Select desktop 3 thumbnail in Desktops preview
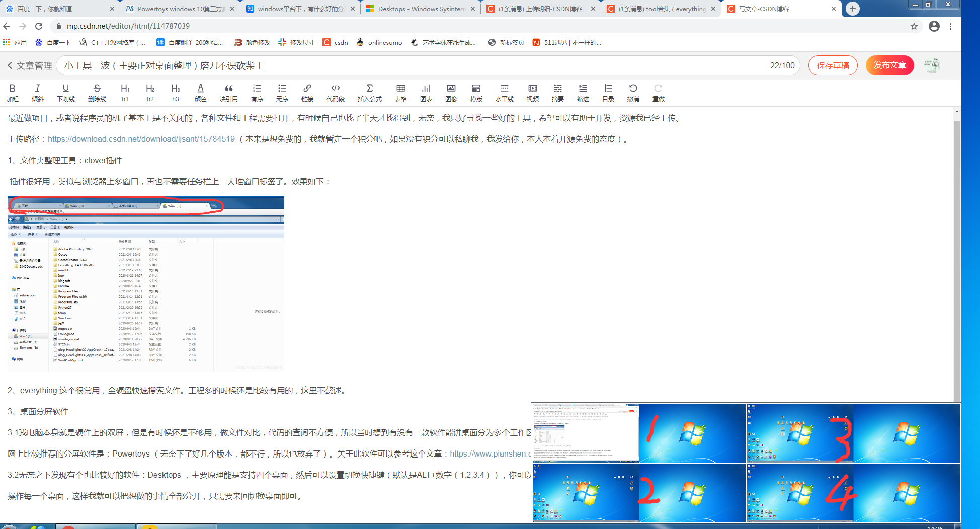The height and width of the screenshot is (529, 980). pos(853,433)
